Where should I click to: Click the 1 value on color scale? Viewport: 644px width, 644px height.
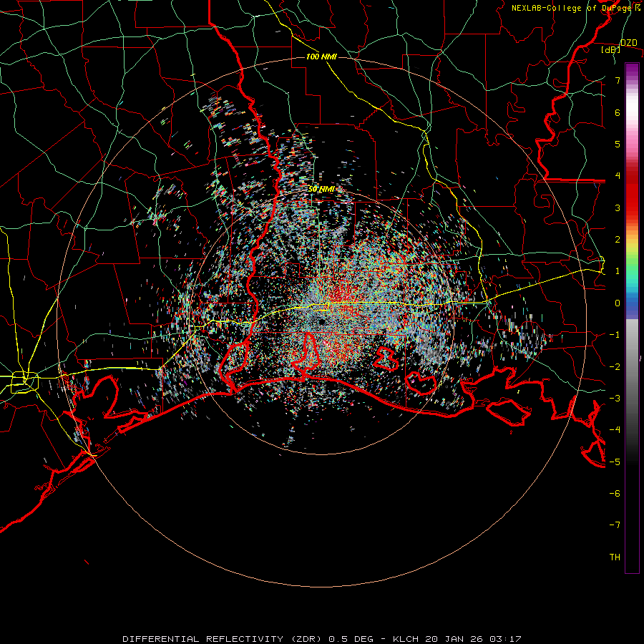618,271
